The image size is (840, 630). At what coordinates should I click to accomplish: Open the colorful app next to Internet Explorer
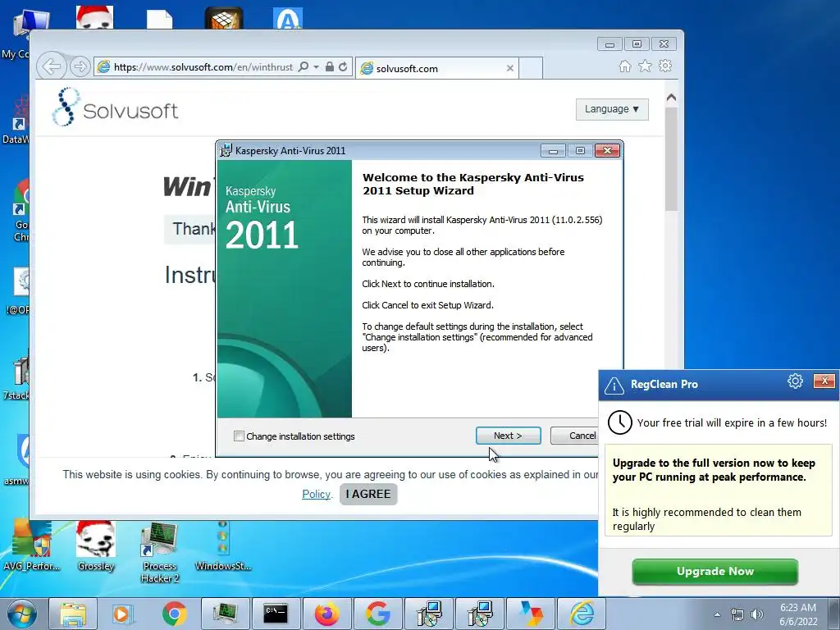click(x=531, y=614)
